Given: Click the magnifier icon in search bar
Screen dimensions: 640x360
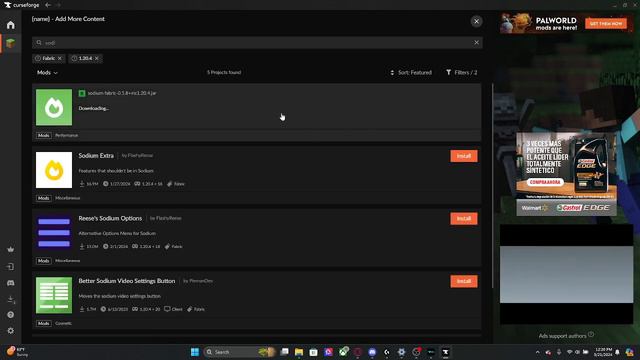Looking at the screenshot, I should tap(39, 42).
